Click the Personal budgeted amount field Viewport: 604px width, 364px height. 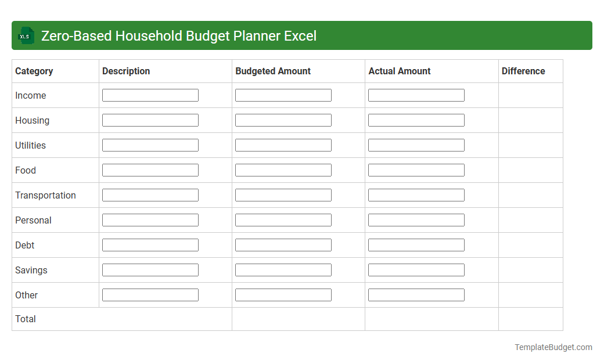click(283, 219)
